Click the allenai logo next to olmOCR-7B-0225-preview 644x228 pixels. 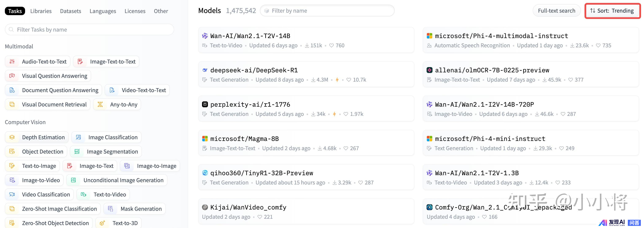430,70
